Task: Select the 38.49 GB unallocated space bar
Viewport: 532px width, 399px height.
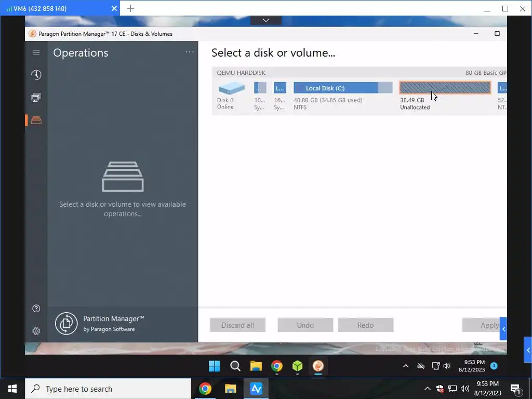Action: [x=445, y=88]
